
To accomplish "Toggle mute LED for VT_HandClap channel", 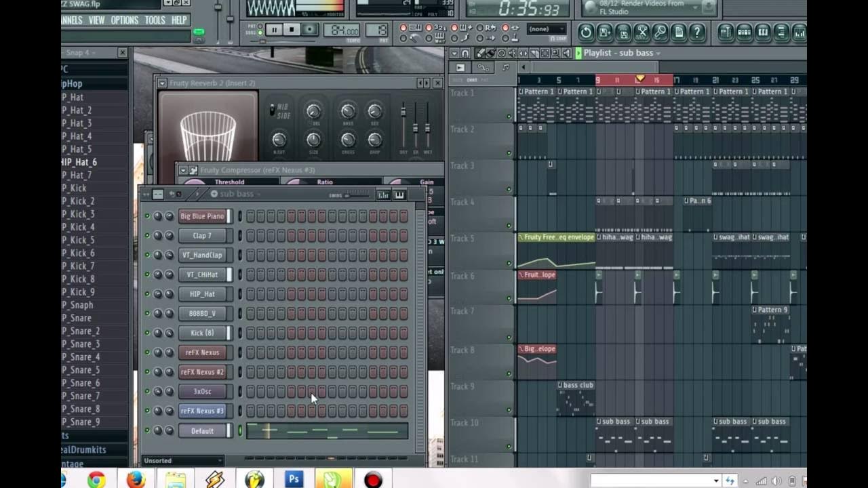I will pos(147,256).
